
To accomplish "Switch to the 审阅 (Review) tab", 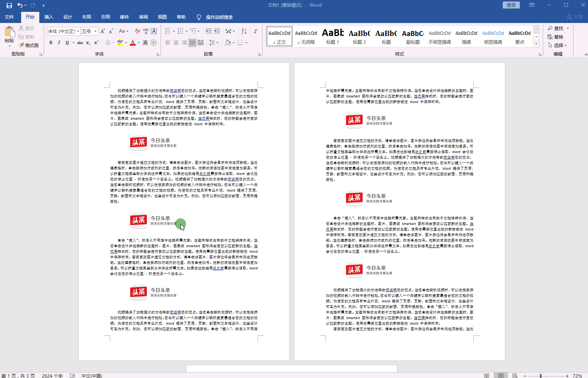I will (x=143, y=17).
